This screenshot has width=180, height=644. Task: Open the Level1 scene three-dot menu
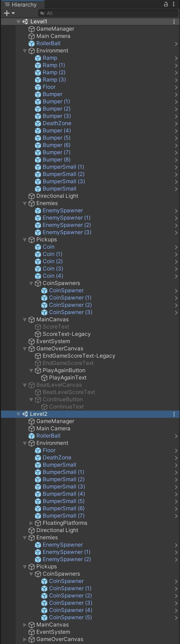point(174,22)
